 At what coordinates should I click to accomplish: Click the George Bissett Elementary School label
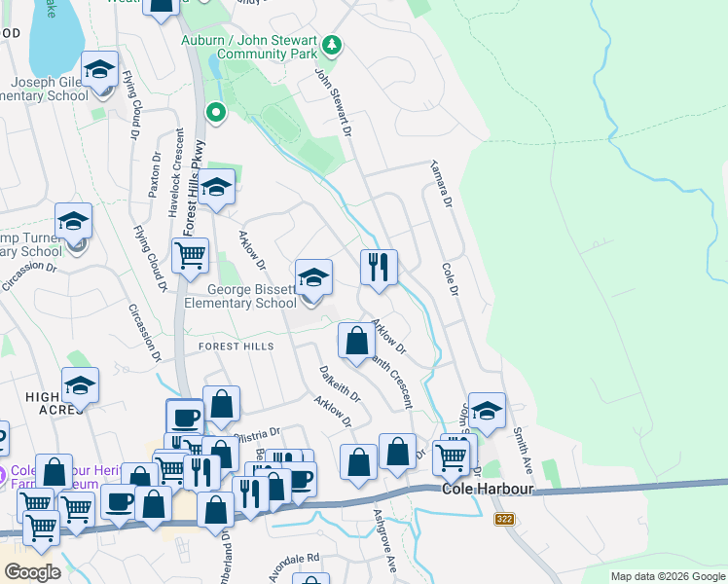tap(240, 296)
